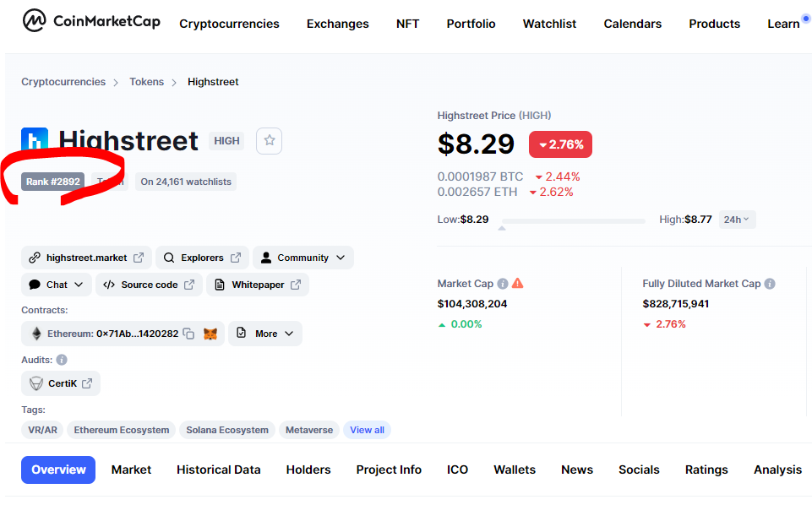This screenshot has width=812, height=505.
Task: Click the Solana Ecosystem tag
Action: point(227,430)
